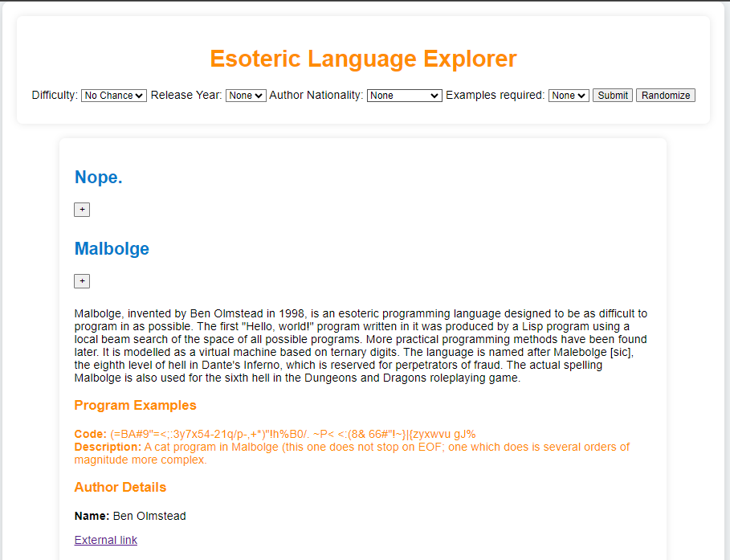
Task: Click the Author Nationality label
Action: [316, 96]
